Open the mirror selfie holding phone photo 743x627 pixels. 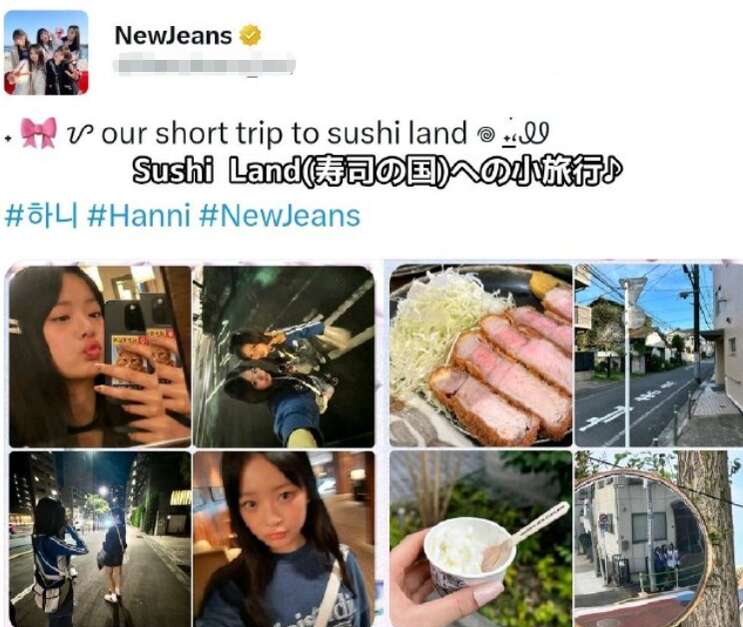tap(100, 356)
